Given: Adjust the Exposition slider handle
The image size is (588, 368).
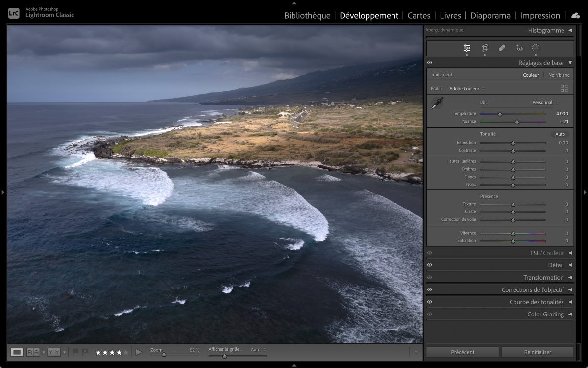Looking at the screenshot, I should click(513, 143).
